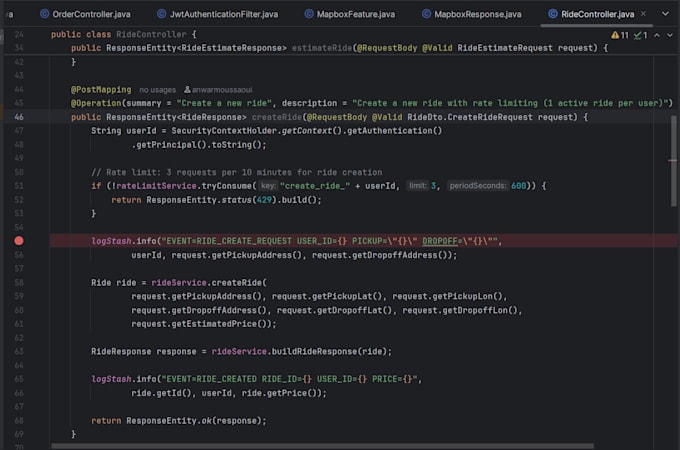
Task: Click rideService.buildRideResponse call
Action: [301, 352]
